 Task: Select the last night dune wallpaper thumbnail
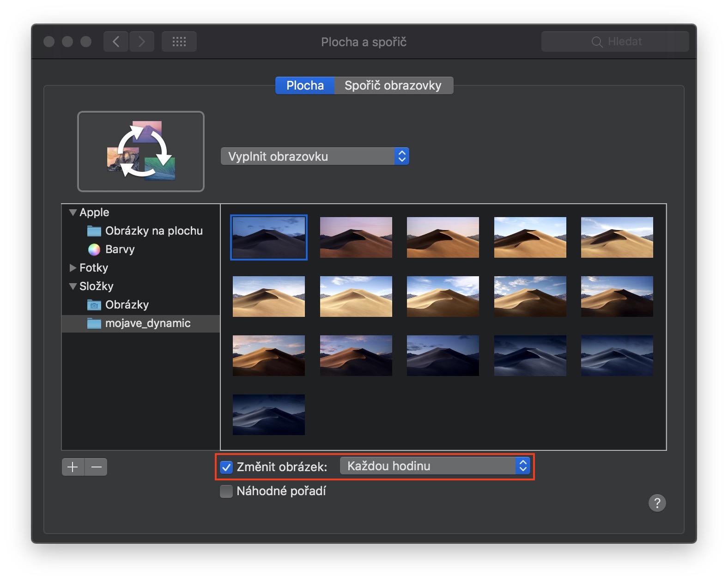[268, 414]
